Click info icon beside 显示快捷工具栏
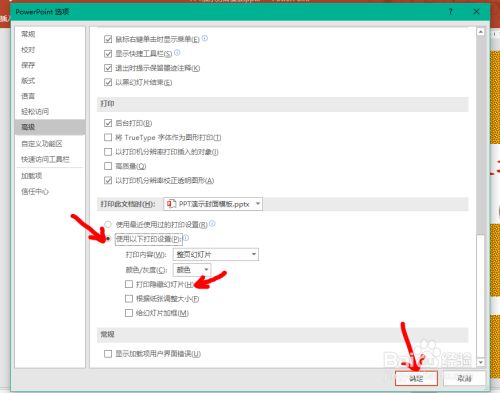 coord(177,53)
